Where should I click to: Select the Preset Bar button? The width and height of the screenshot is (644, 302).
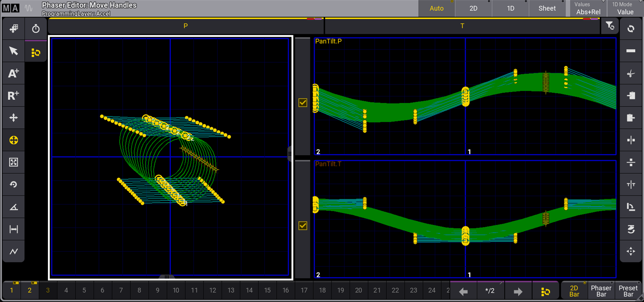tap(628, 291)
